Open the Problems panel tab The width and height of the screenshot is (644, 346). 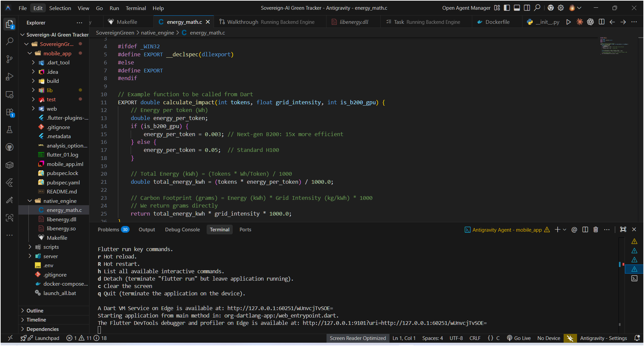(113, 230)
